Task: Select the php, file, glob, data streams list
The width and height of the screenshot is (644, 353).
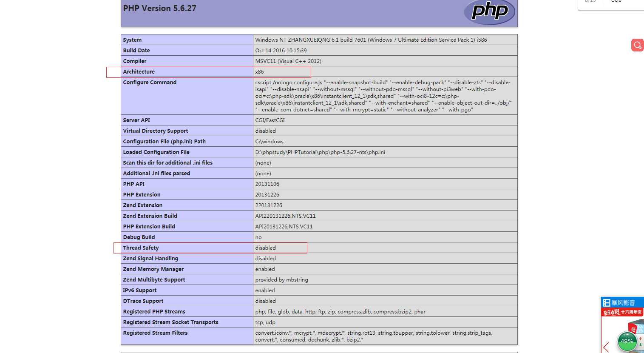Action: (x=340, y=312)
